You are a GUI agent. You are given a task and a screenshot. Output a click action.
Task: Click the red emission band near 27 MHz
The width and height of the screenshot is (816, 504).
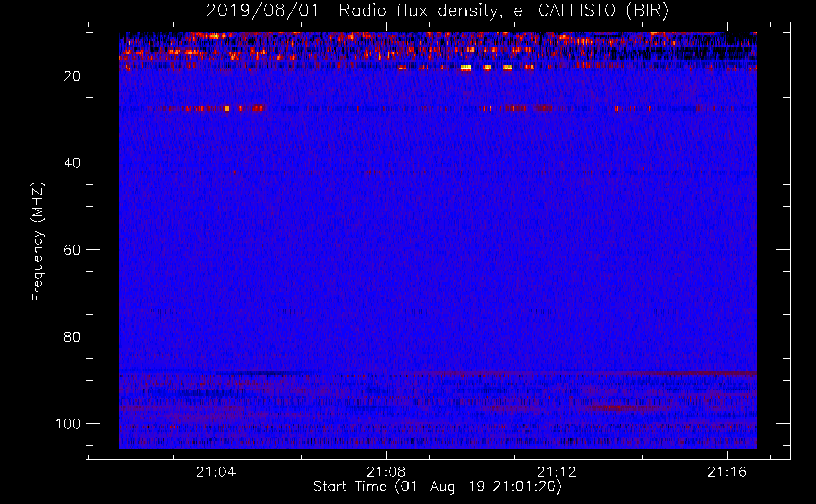pyautogui.click(x=224, y=108)
